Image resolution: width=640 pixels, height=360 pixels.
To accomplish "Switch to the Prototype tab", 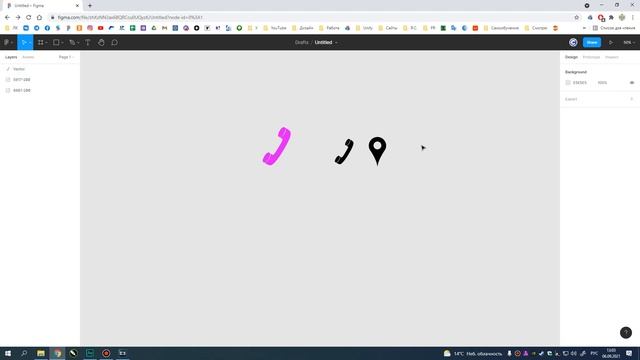I will point(591,57).
